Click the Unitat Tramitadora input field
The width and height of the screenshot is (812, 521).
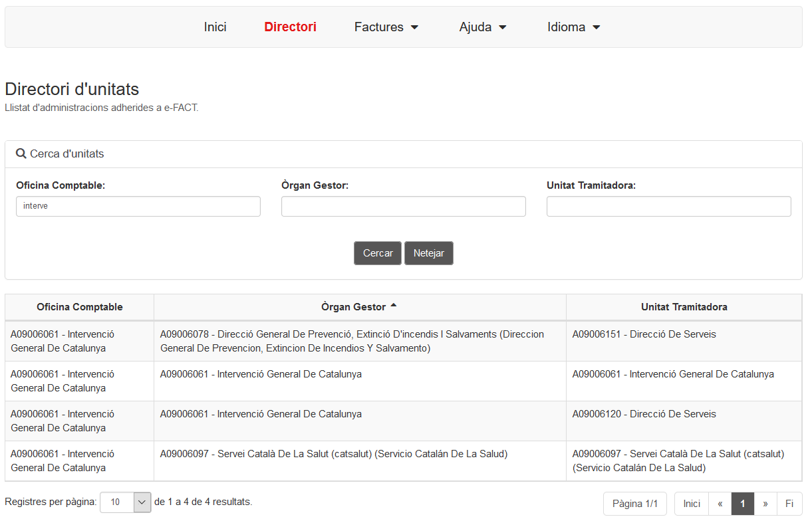pyautogui.click(x=668, y=206)
